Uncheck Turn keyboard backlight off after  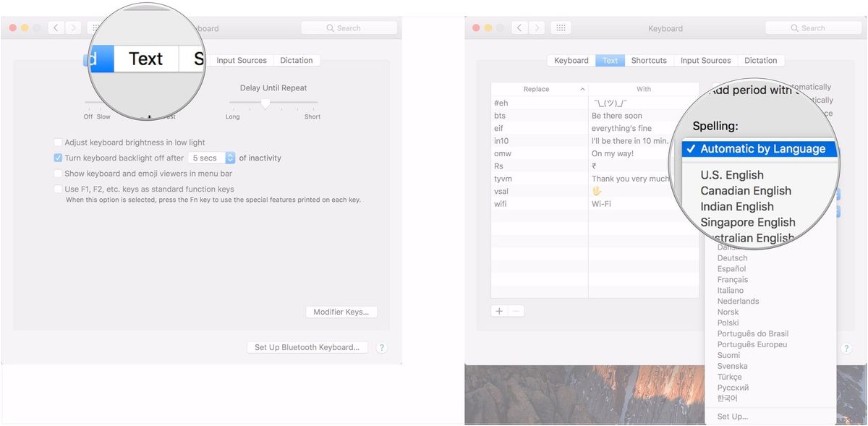[58, 158]
